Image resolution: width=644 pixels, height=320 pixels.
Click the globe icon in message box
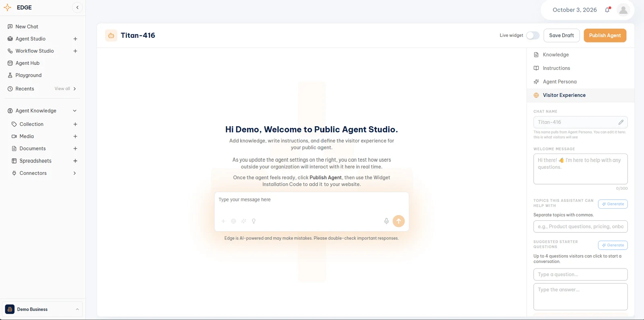233,221
